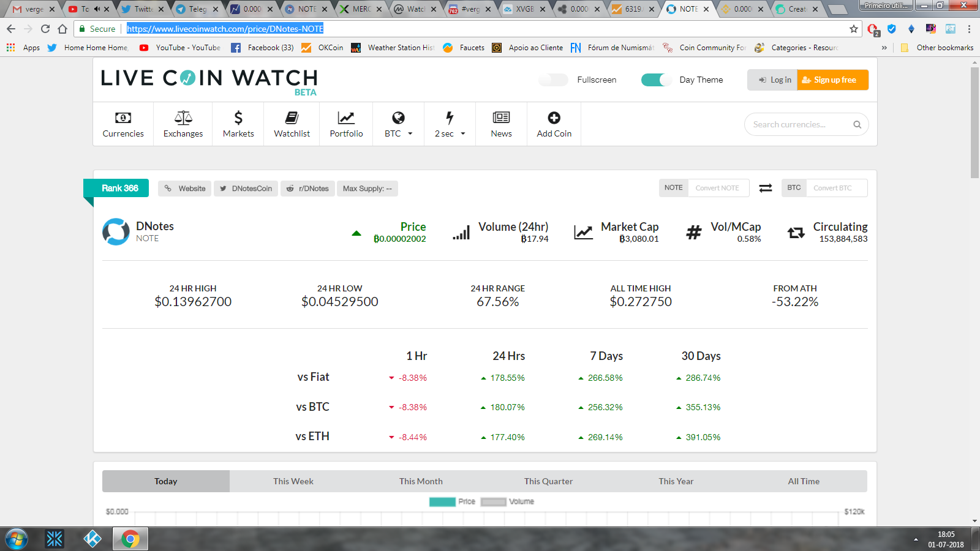
Task: Click the Convert NOTE input field
Action: click(718, 188)
